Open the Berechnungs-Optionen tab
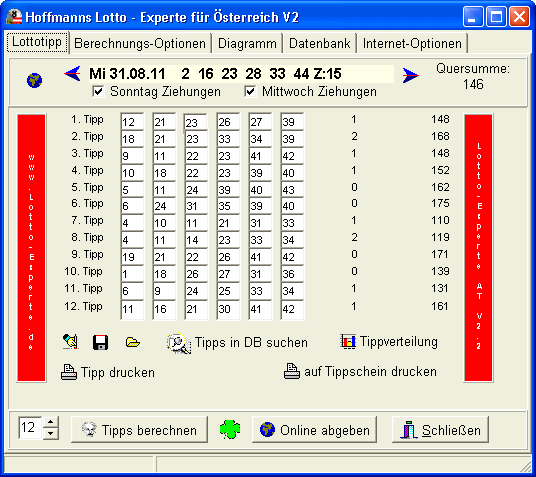The width and height of the screenshot is (536, 477). (x=140, y=43)
